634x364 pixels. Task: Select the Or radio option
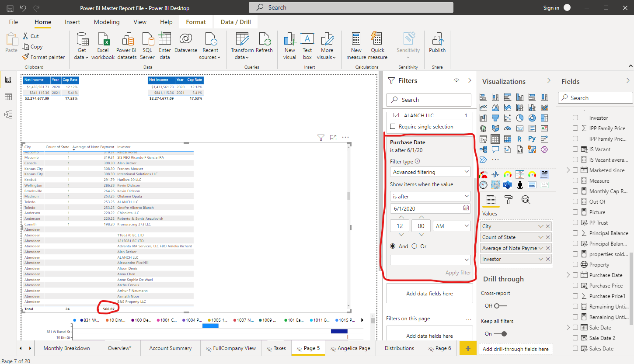tap(414, 246)
